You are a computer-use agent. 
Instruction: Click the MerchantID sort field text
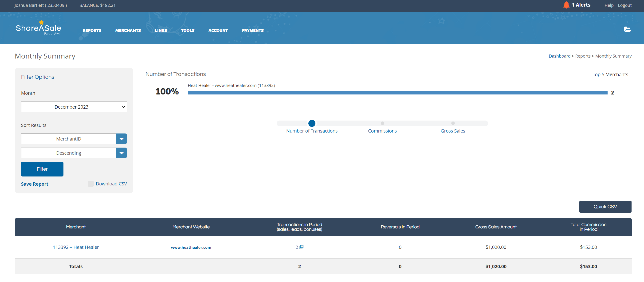coord(69,139)
